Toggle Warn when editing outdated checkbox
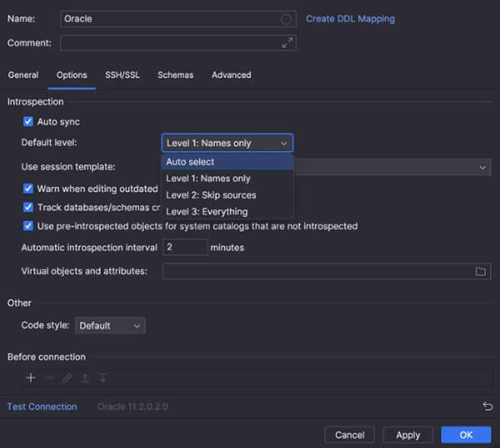Image resolution: width=500 pixels, height=448 pixels. click(28, 188)
